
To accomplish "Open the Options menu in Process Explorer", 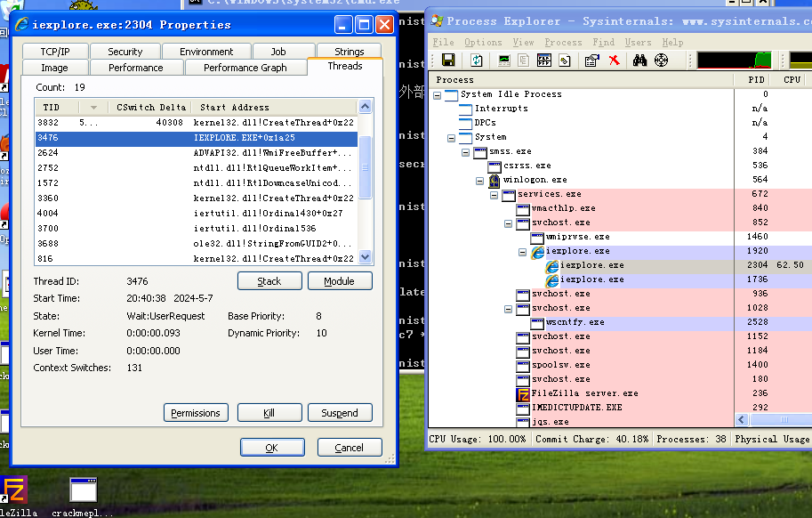I will point(483,42).
